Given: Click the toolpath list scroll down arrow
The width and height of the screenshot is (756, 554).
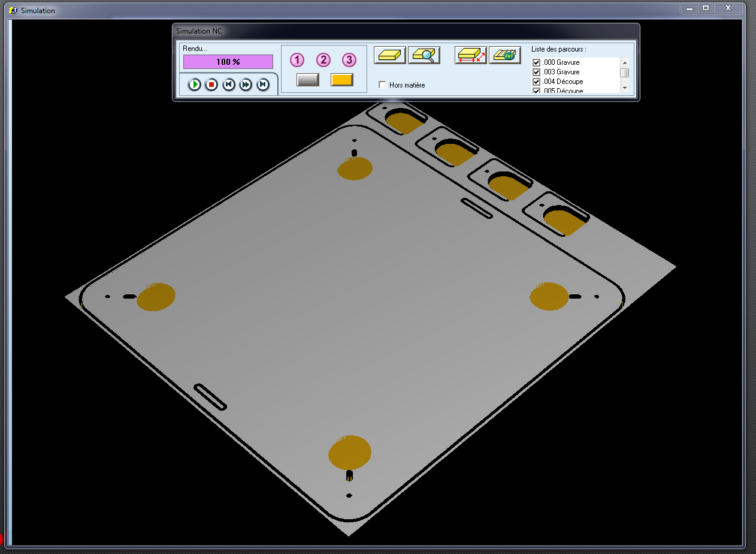Looking at the screenshot, I should tap(624, 88).
